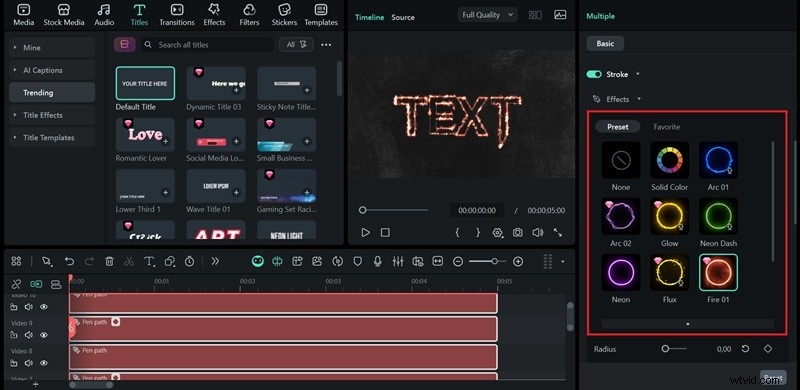Delete the selected clip with trash icon
Image resolution: width=800 pixels, height=390 pixels.
click(x=109, y=261)
